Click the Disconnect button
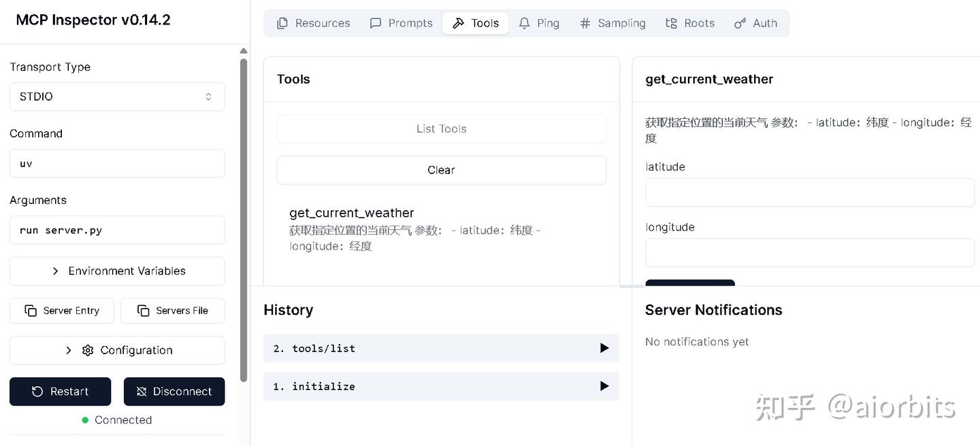The height and width of the screenshot is (446, 980). point(174,392)
